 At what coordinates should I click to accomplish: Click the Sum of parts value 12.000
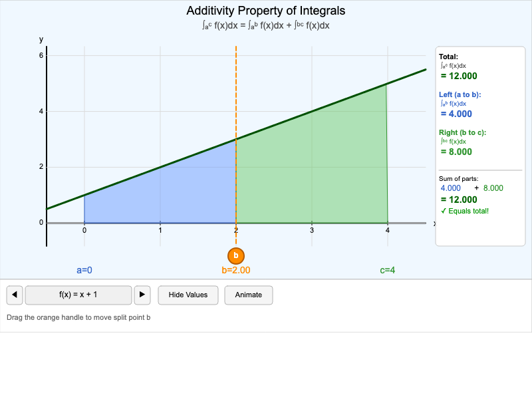tap(460, 201)
